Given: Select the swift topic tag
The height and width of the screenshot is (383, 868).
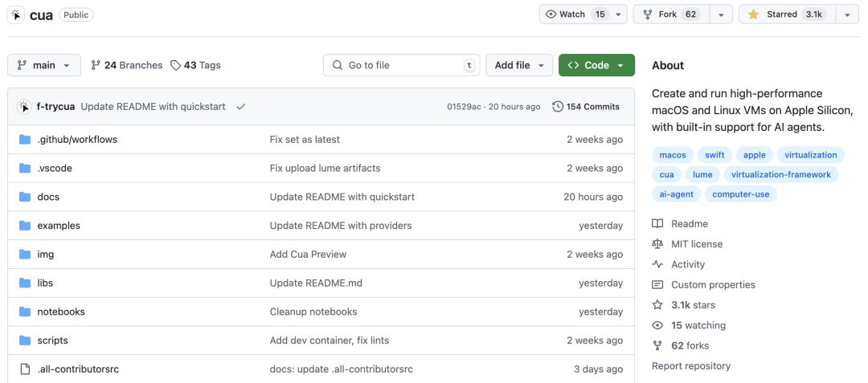Looking at the screenshot, I should point(714,155).
